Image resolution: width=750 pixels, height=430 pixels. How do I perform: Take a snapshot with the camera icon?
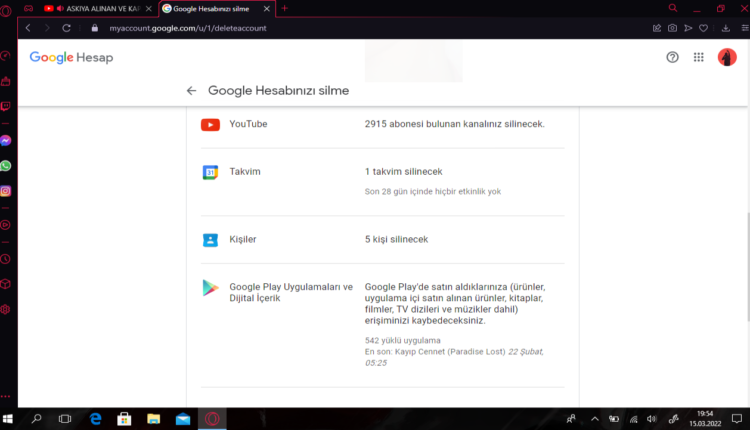pyautogui.click(x=673, y=28)
